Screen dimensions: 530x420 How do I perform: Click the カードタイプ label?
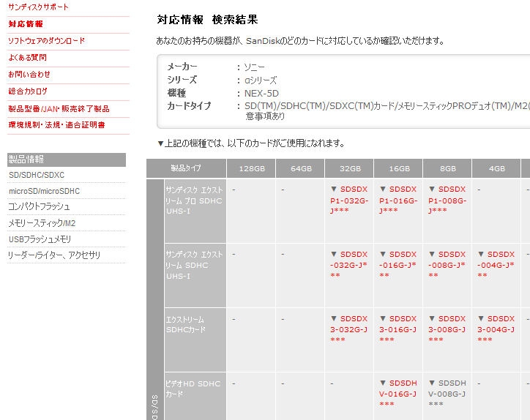[x=189, y=106]
